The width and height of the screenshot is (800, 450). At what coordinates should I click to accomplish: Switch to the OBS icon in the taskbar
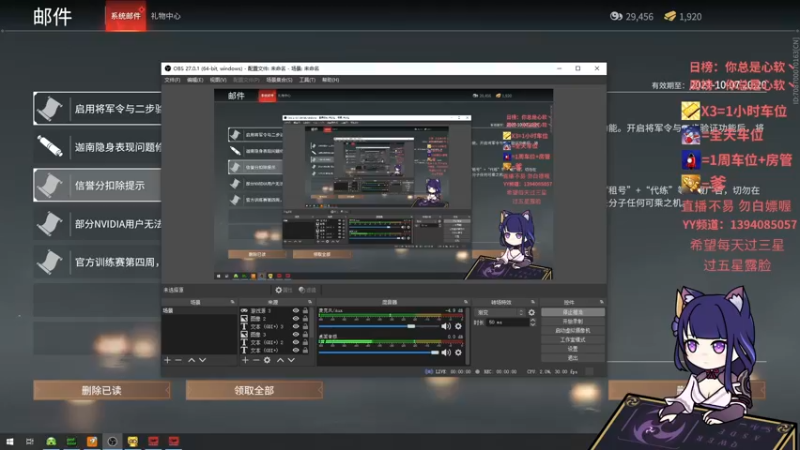[112, 441]
